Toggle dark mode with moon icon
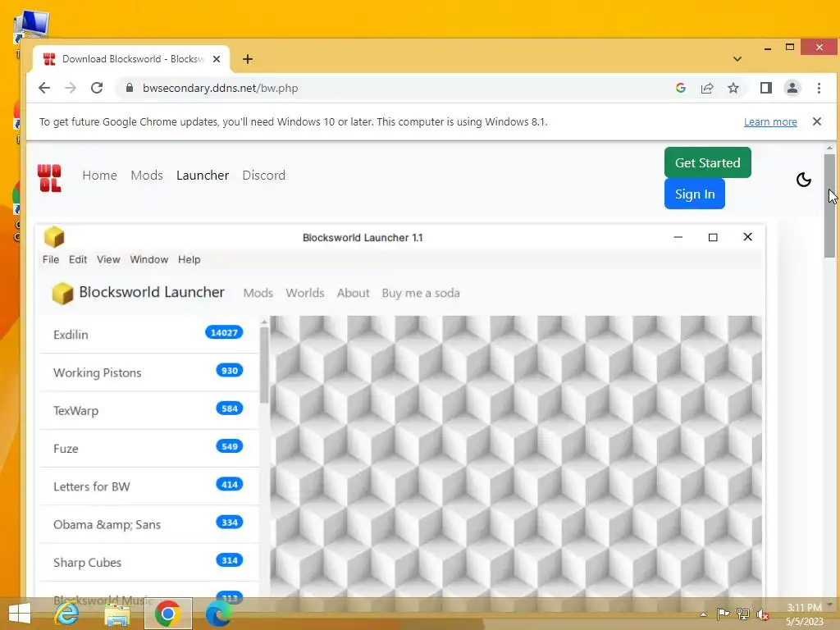 point(804,180)
